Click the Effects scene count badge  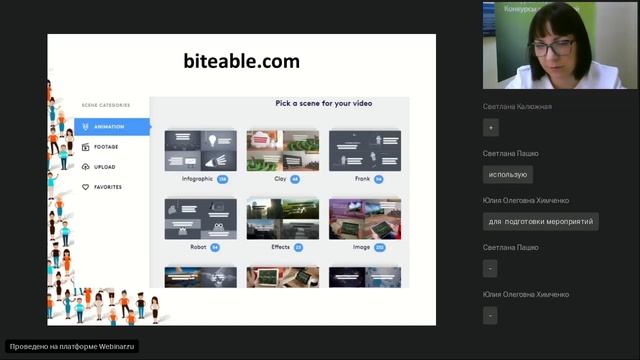pyautogui.click(x=298, y=247)
